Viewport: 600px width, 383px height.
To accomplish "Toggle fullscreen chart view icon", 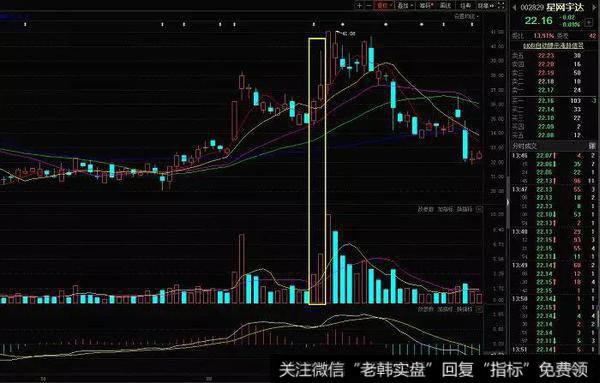I will coord(501,5).
